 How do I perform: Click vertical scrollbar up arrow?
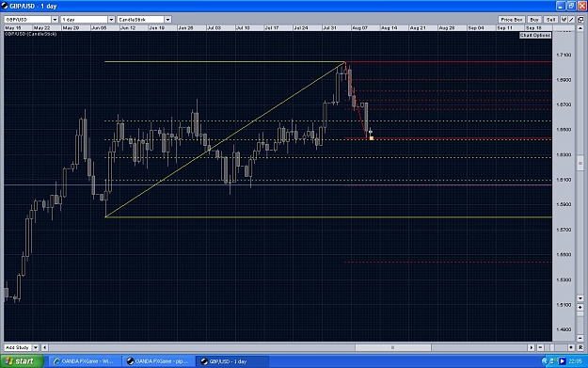coord(580,28)
